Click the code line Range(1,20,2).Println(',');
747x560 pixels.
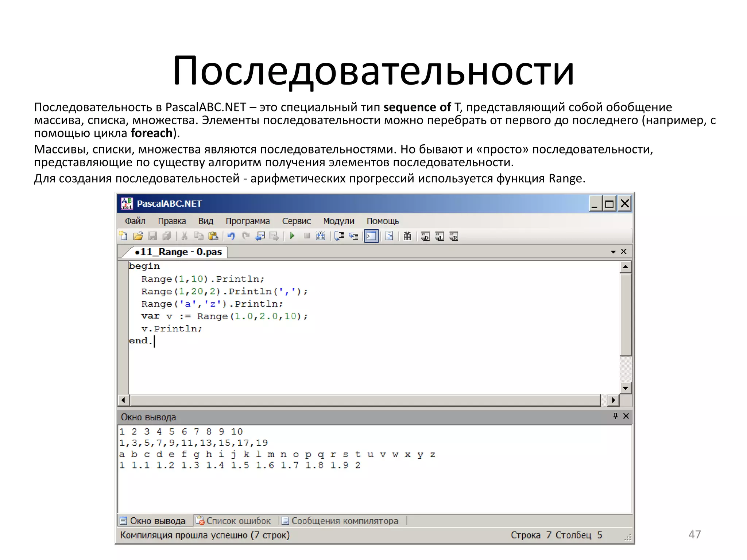(225, 292)
